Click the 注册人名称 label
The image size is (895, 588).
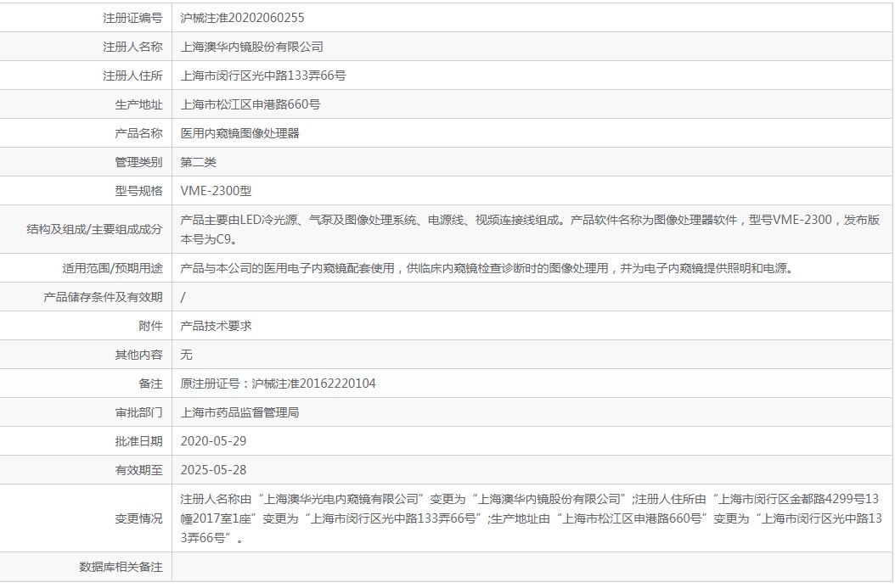132,47
